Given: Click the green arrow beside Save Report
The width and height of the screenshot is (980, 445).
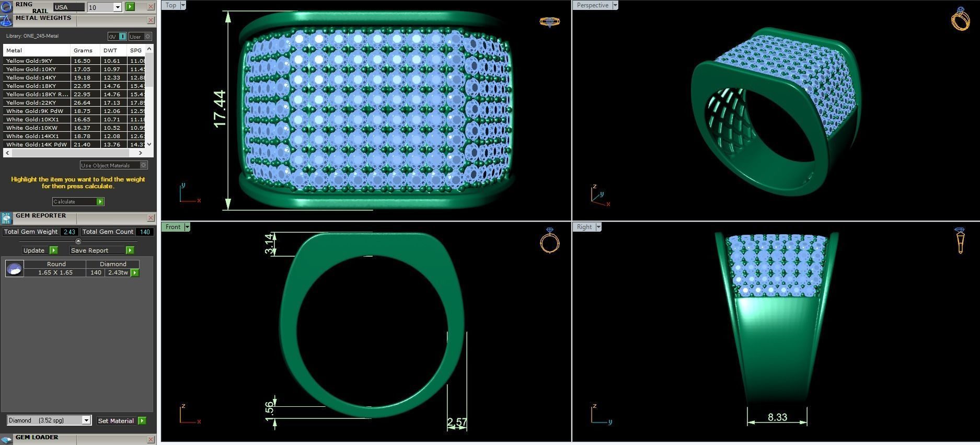Looking at the screenshot, I should point(130,250).
